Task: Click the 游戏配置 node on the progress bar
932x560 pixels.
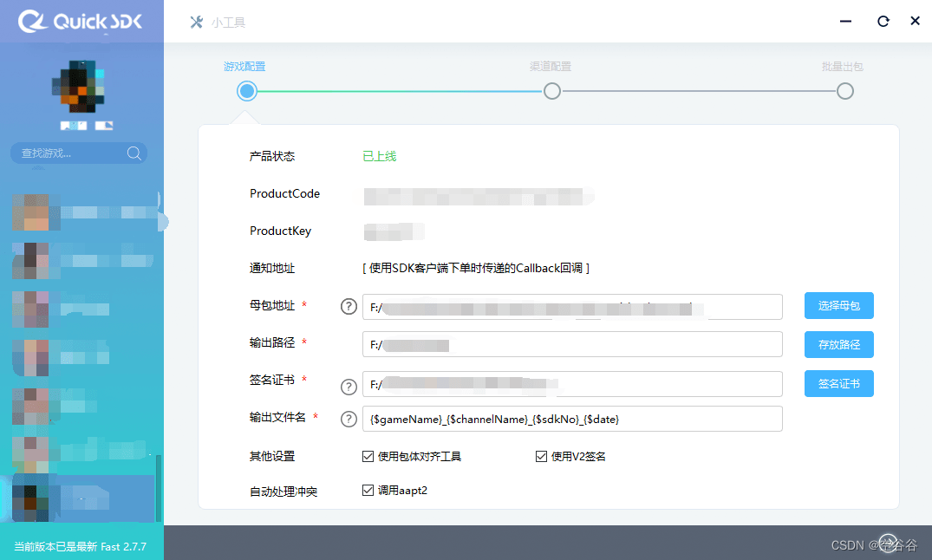Action: tap(246, 90)
